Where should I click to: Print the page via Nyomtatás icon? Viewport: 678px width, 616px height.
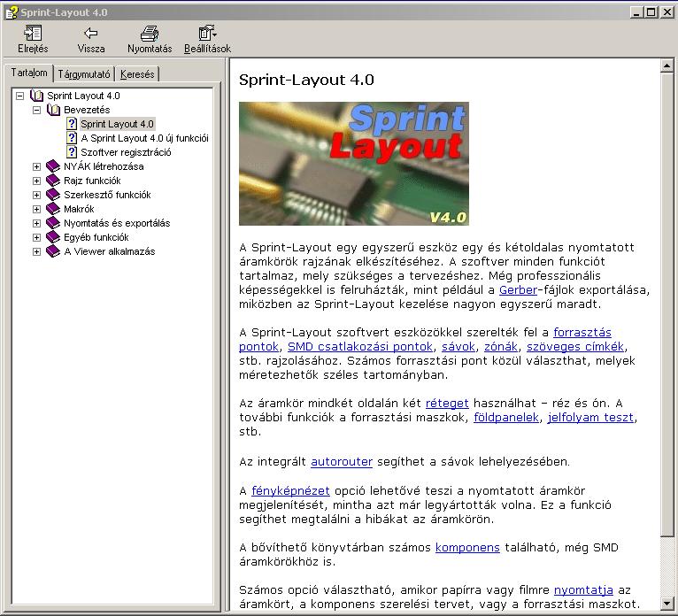click(x=150, y=33)
